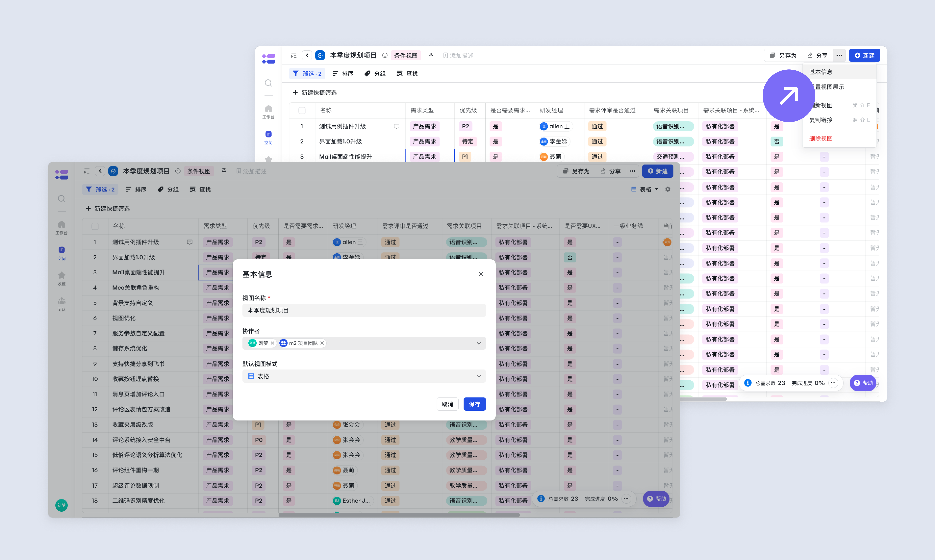Click 取消 in the dialog

coord(447,404)
